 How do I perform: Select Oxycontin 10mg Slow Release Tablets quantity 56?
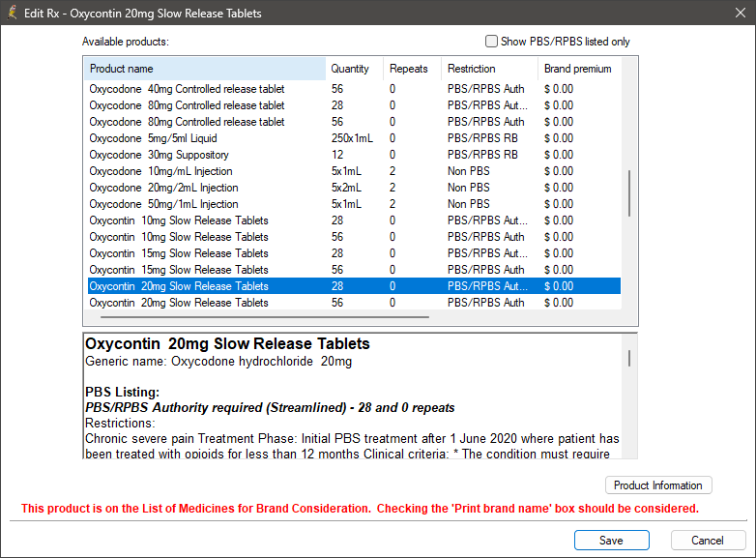click(x=354, y=237)
